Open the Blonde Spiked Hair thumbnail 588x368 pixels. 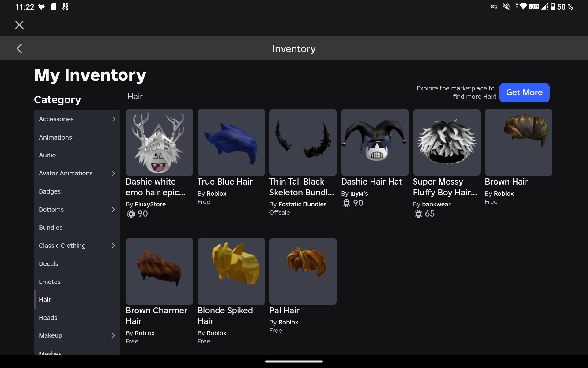point(231,271)
